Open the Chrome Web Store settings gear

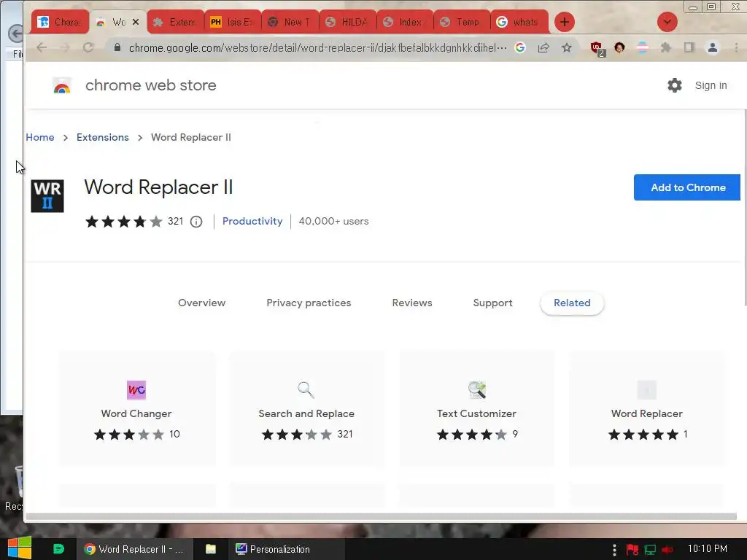click(x=674, y=85)
